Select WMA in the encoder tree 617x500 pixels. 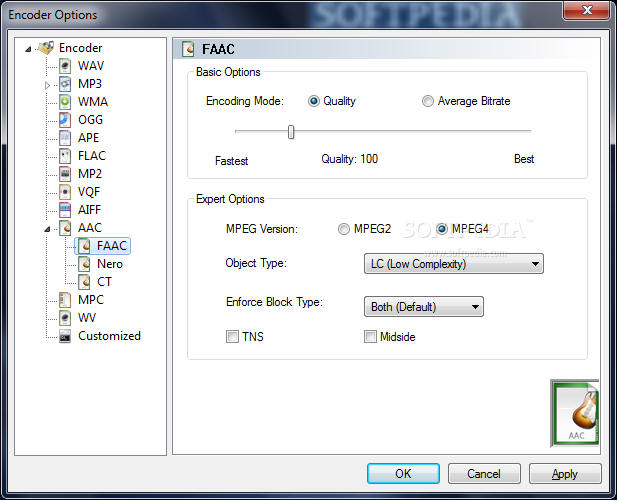pyautogui.click(x=93, y=102)
